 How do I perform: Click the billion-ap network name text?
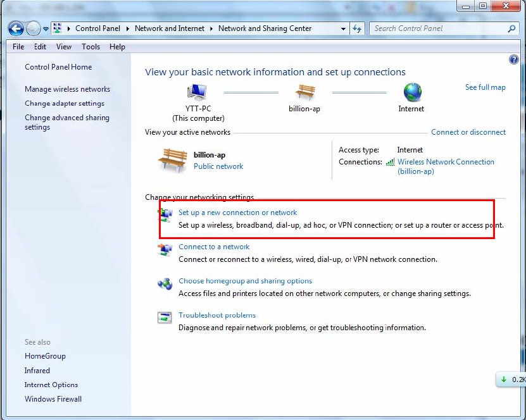[210, 155]
